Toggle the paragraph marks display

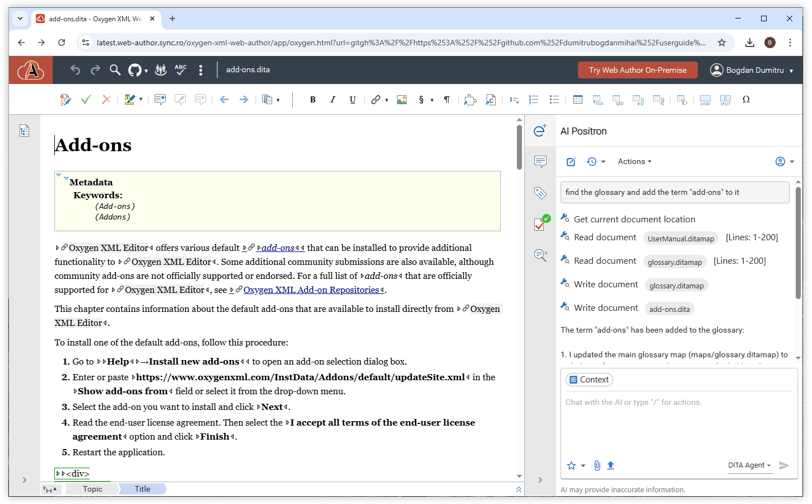[447, 100]
